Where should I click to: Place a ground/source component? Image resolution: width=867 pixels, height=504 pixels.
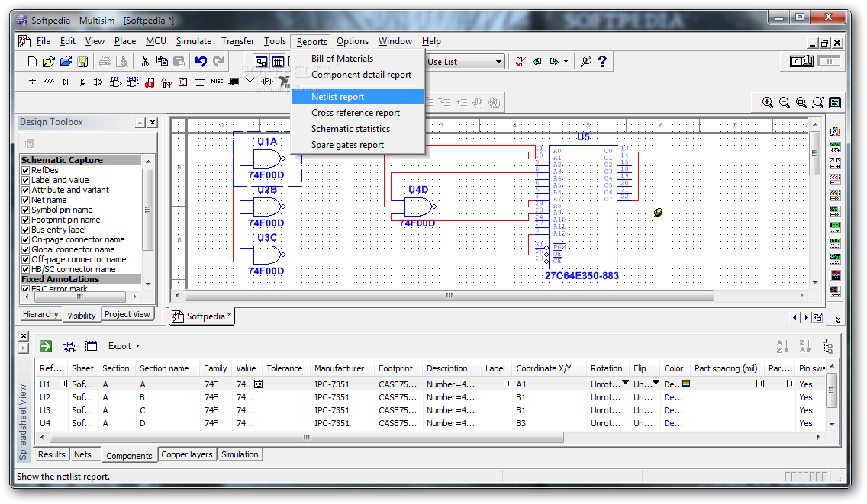(32, 82)
